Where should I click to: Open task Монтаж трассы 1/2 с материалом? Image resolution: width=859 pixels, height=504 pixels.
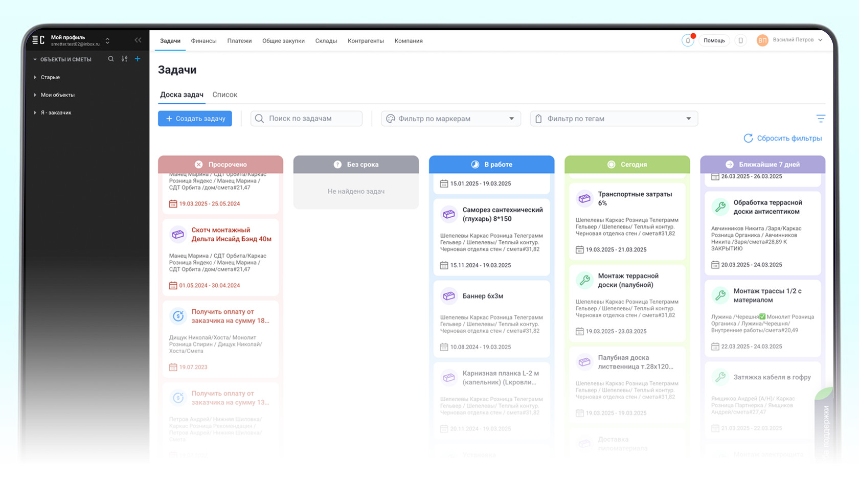pos(767,295)
